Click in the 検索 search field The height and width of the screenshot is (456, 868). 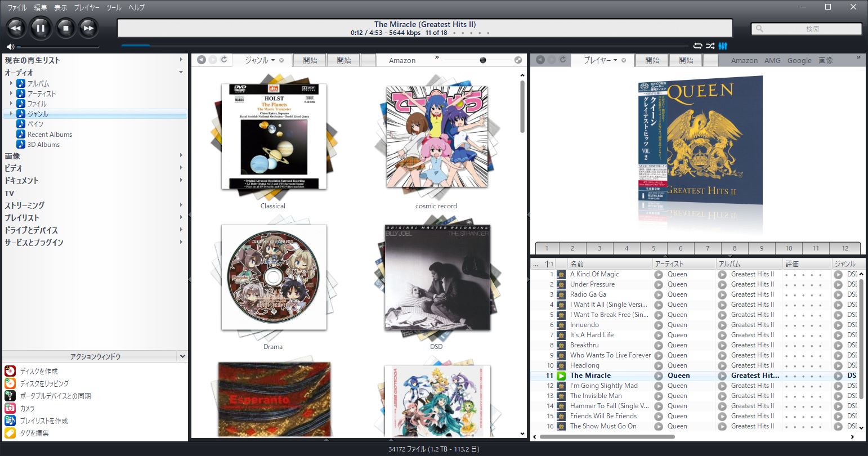click(x=806, y=29)
